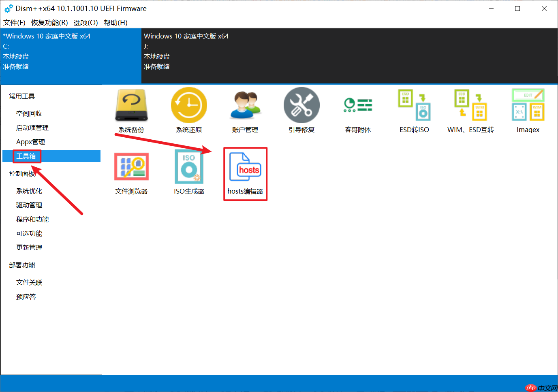Go to 空间回收 in the sidebar
The width and height of the screenshot is (558, 392).
[x=29, y=114]
